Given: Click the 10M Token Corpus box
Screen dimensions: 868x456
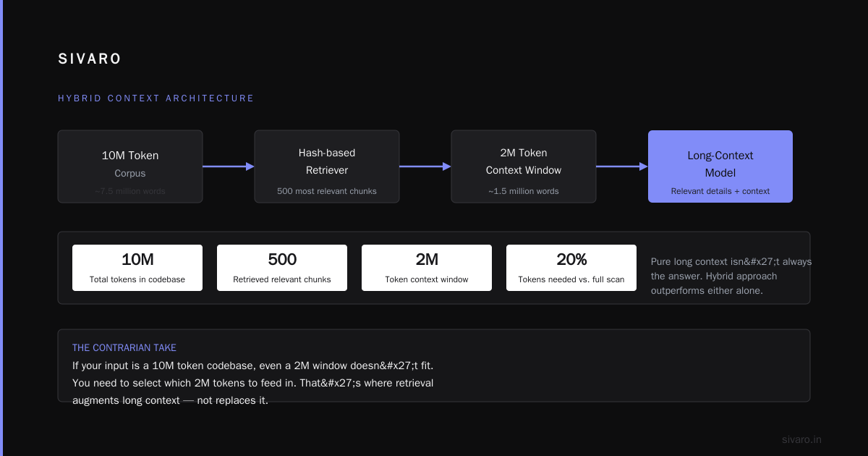Looking at the screenshot, I should (130, 166).
